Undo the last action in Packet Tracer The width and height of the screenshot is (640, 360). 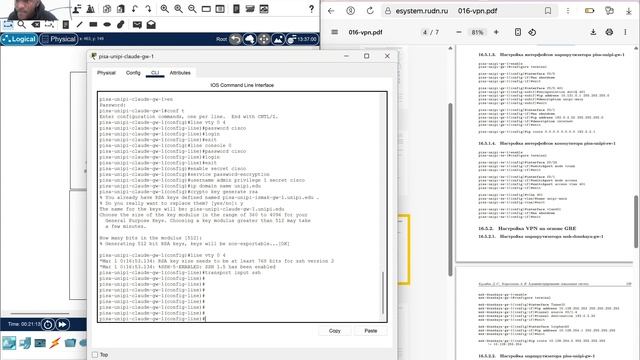point(135,9)
